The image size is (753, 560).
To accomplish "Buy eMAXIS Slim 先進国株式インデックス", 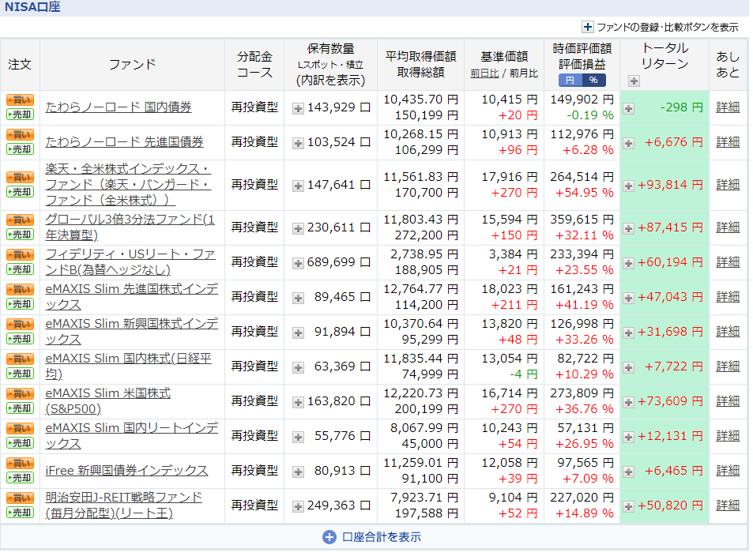I will [20, 290].
